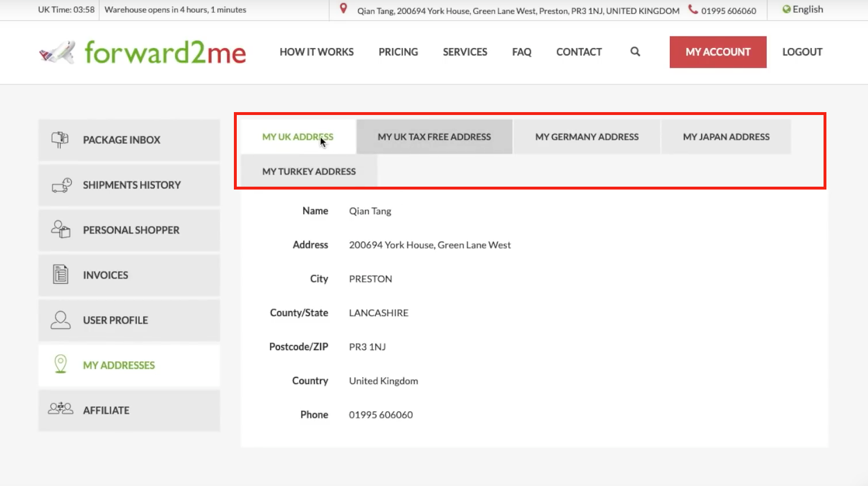Screen dimensions: 868x486
Task: Click the Affiliate people icon
Action: (61, 409)
